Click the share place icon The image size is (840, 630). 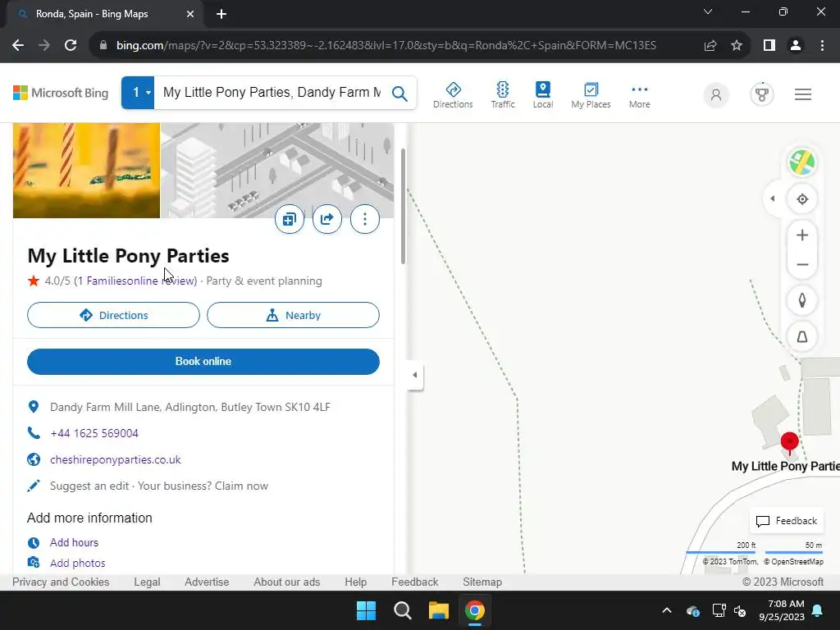(327, 218)
